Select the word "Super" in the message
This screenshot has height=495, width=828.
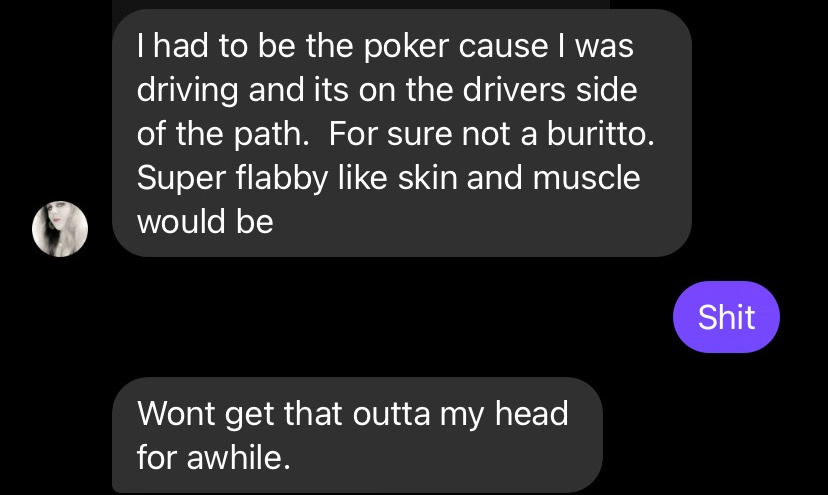182,179
